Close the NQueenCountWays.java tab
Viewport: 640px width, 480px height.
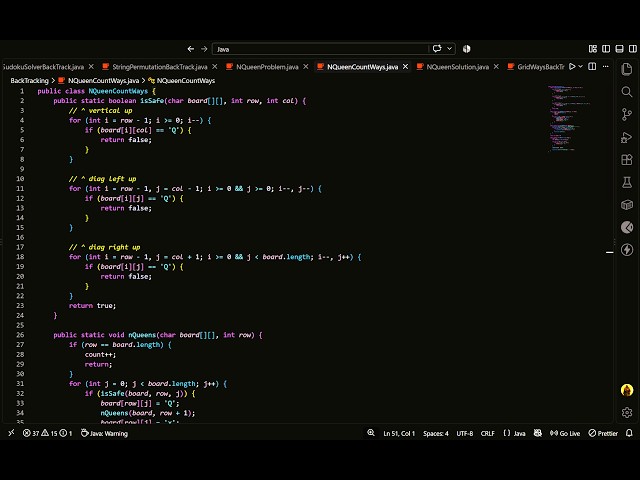405,67
